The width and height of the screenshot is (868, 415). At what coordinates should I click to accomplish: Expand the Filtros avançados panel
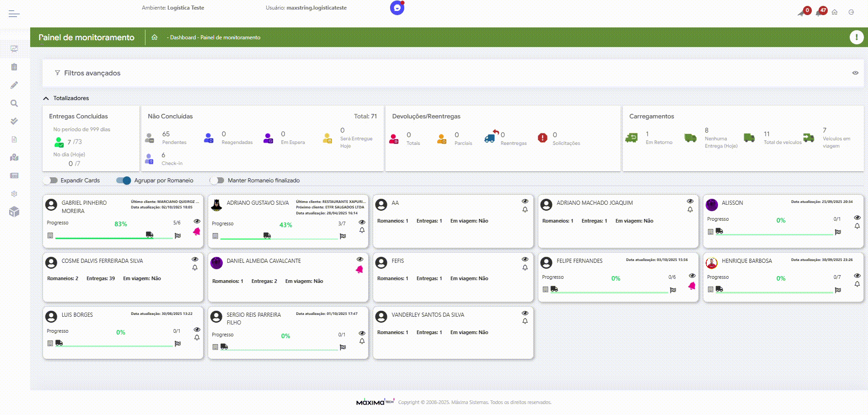pos(92,73)
